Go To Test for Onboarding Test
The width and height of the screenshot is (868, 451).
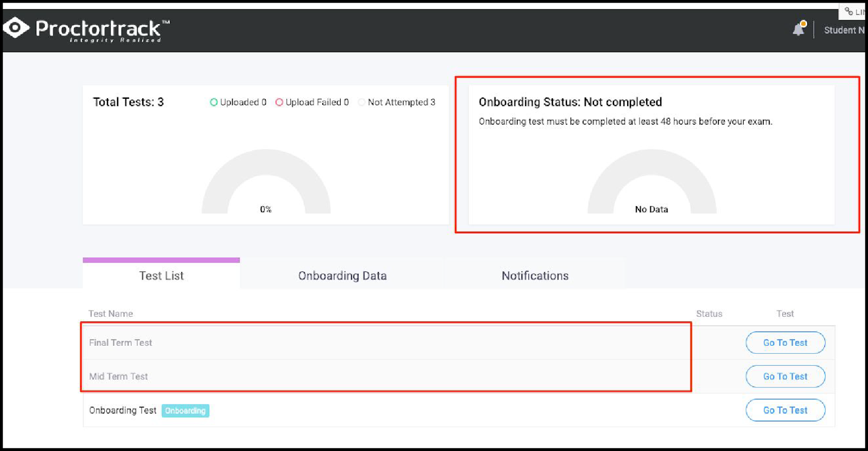click(785, 410)
